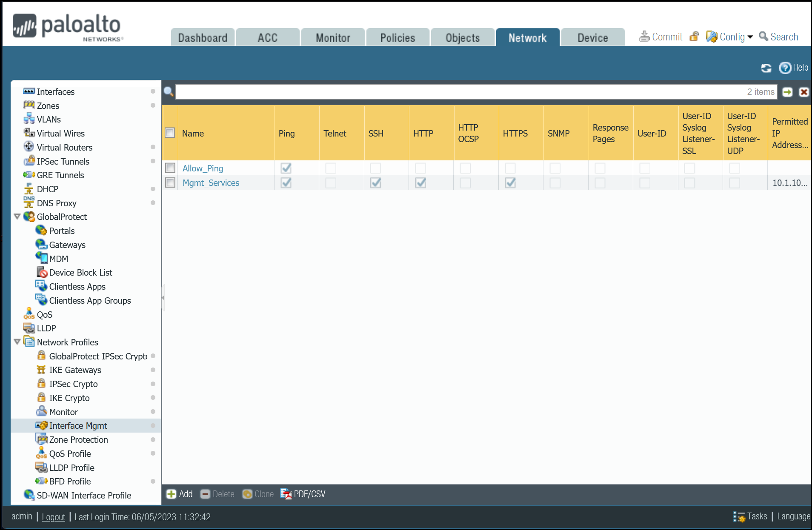
Task: Enable Telnet for Allow_Ping profile
Action: pyautogui.click(x=331, y=168)
